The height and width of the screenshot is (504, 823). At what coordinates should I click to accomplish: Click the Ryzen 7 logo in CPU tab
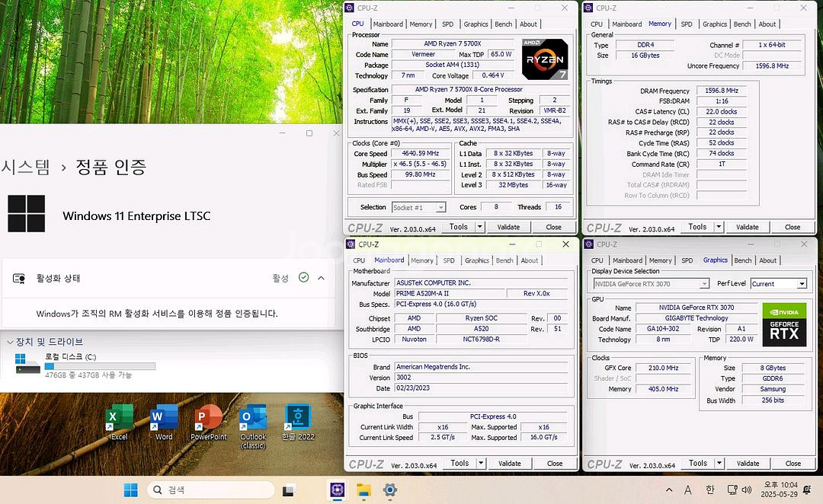coord(544,59)
